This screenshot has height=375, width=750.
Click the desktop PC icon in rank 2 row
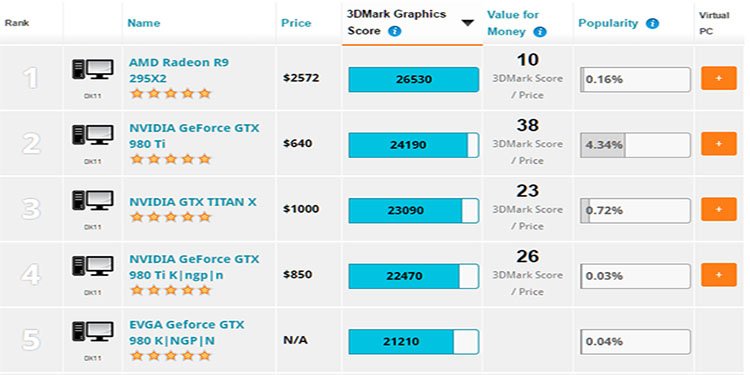[93, 135]
